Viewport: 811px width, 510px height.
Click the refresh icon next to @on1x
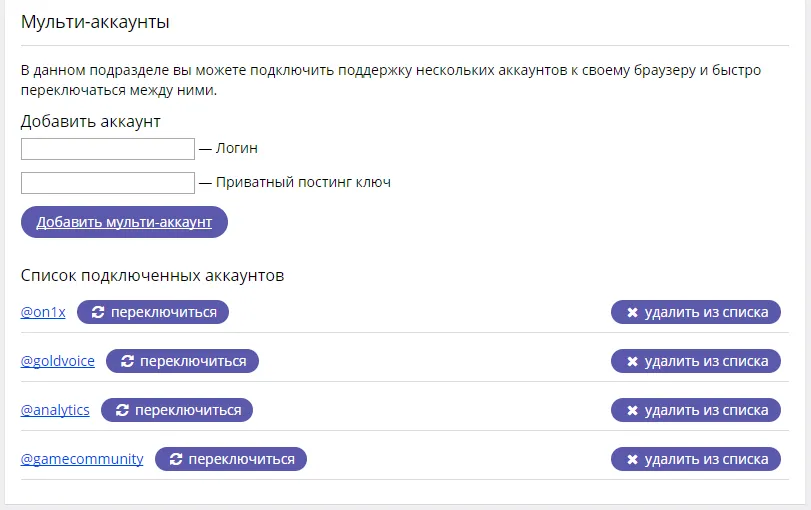pyautogui.click(x=98, y=312)
